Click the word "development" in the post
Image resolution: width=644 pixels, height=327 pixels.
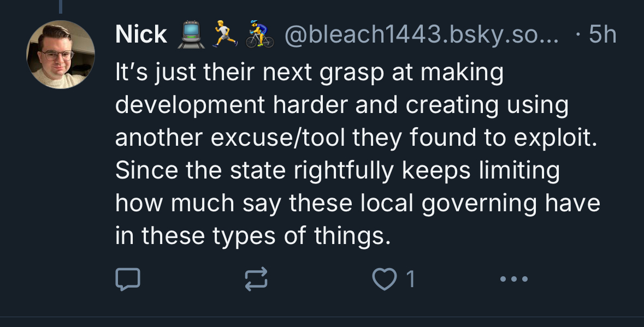[x=185, y=105]
